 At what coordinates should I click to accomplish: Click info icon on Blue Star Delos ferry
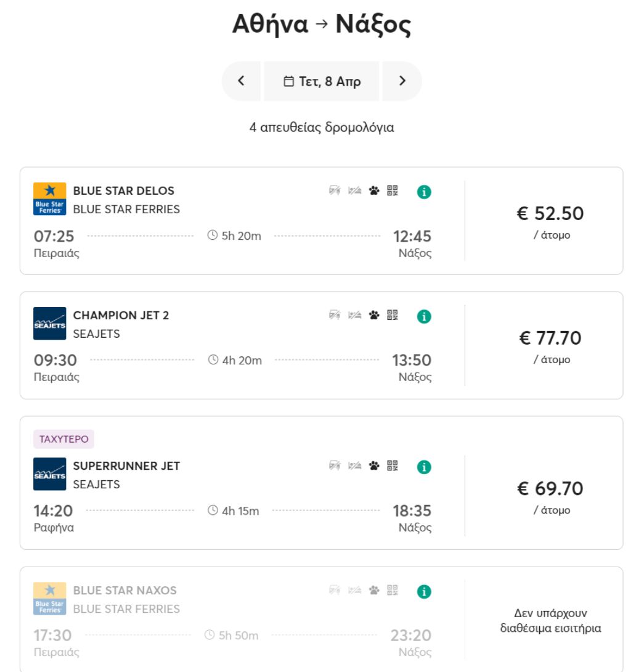point(424,192)
